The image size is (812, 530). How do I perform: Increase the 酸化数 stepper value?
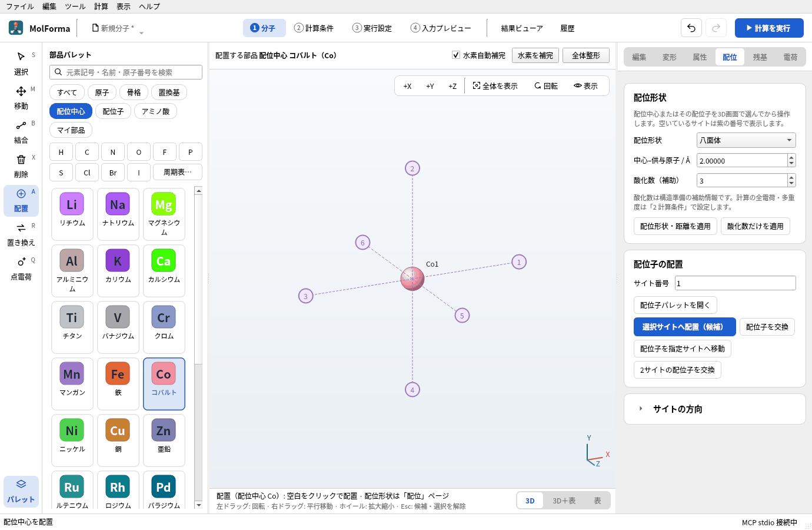(791, 177)
